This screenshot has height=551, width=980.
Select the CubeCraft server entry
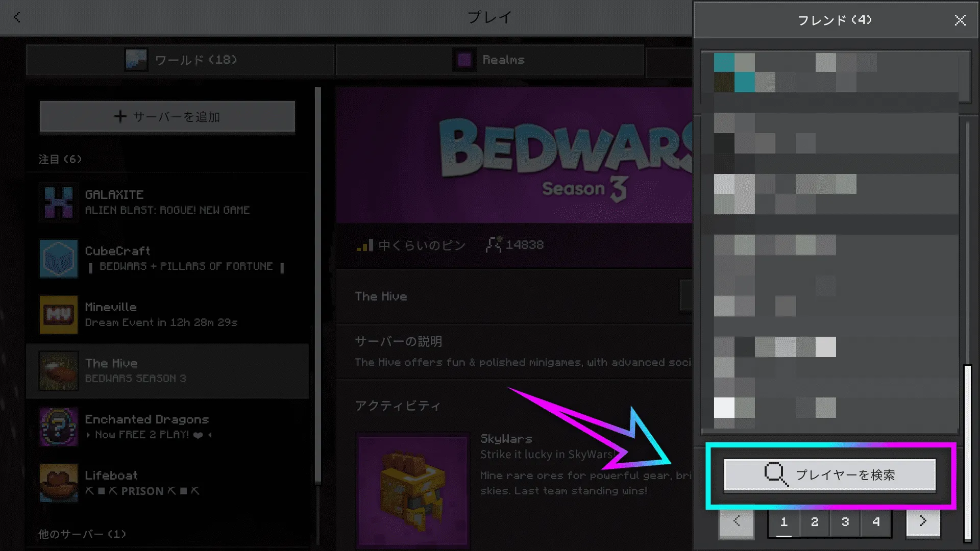[167, 258]
